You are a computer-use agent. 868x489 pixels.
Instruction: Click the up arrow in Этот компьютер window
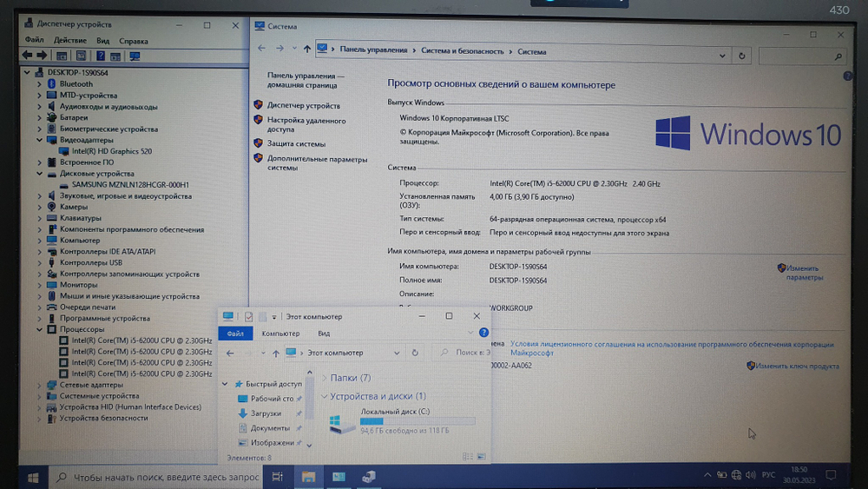coord(276,353)
